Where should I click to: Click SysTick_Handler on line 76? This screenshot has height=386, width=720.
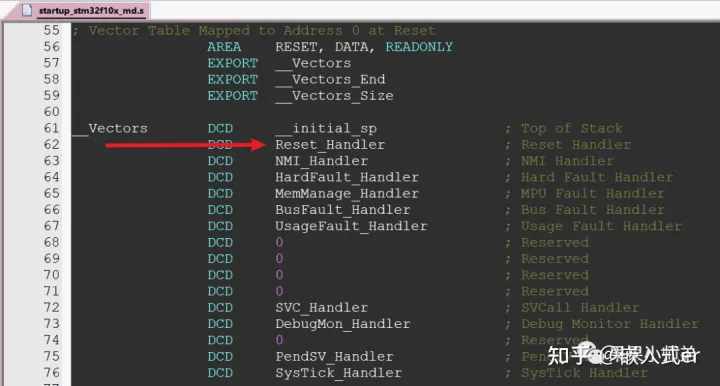tap(338, 373)
